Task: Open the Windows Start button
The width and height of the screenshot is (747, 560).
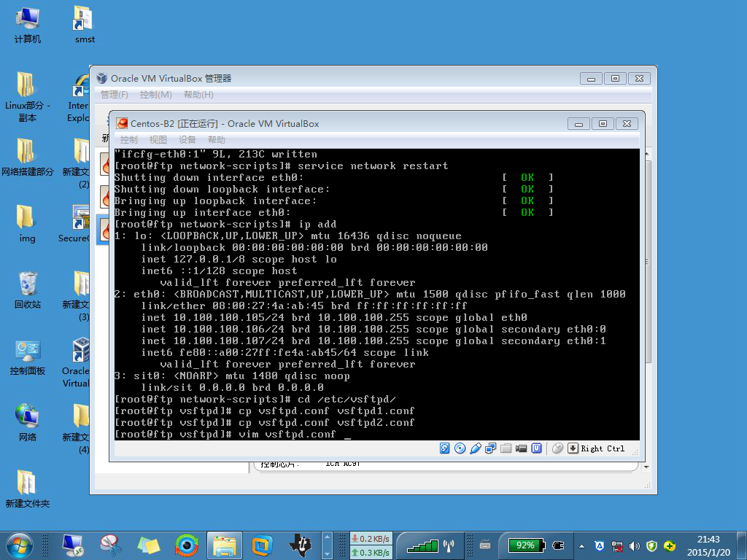Action: coord(20,545)
